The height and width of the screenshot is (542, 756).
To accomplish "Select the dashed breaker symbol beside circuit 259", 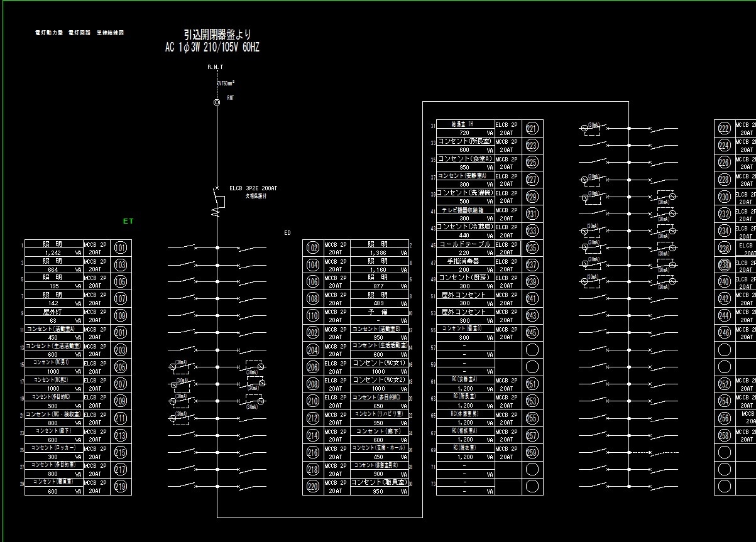I will [x=664, y=452].
